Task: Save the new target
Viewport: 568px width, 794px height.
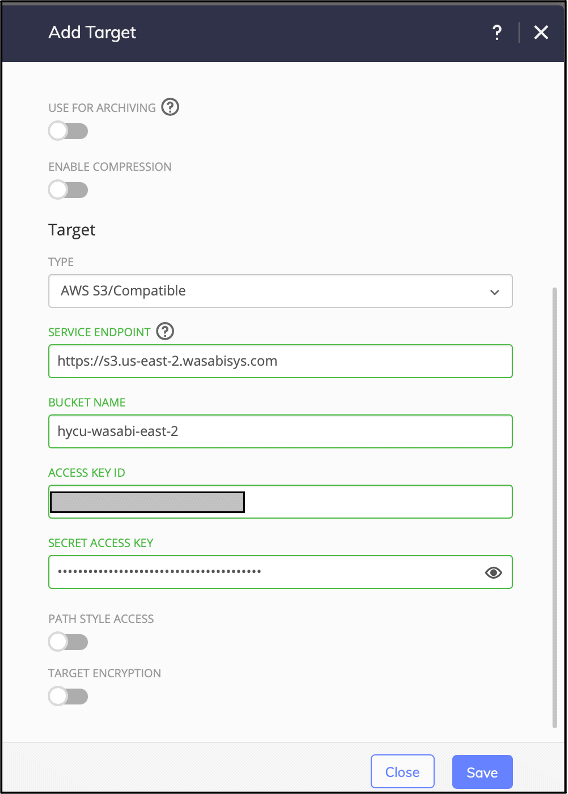Action: coord(482,772)
